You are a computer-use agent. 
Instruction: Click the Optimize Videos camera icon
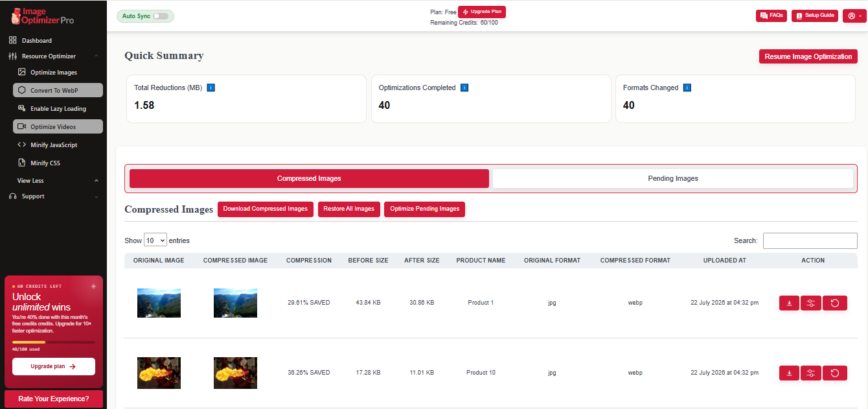click(x=21, y=126)
